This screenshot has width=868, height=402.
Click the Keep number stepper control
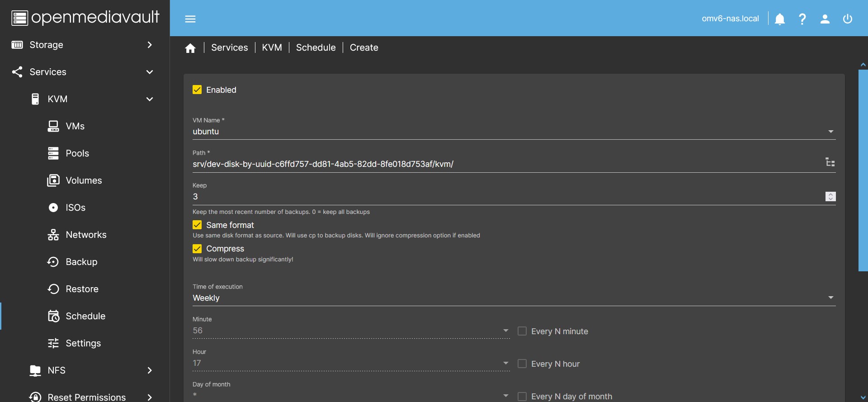(x=830, y=196)
